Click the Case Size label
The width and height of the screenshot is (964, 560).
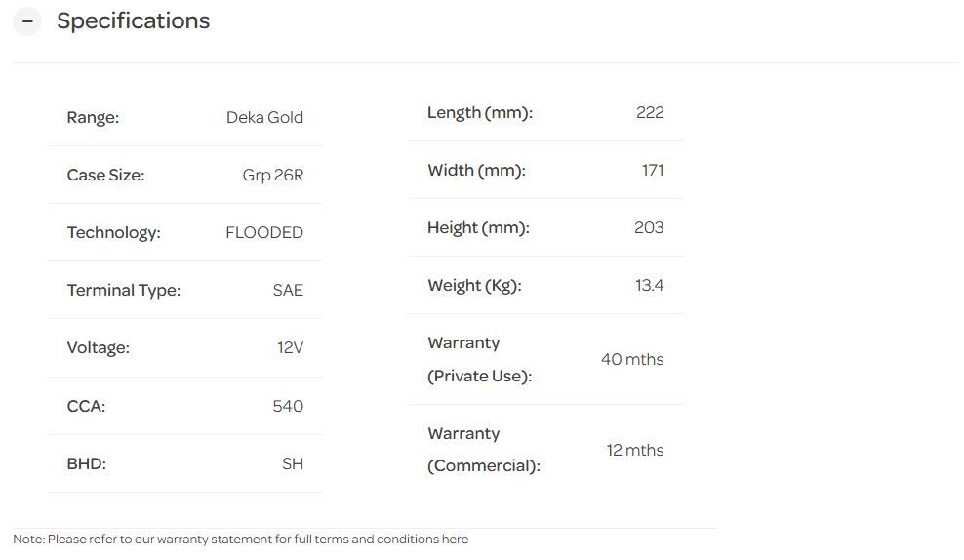105,176
